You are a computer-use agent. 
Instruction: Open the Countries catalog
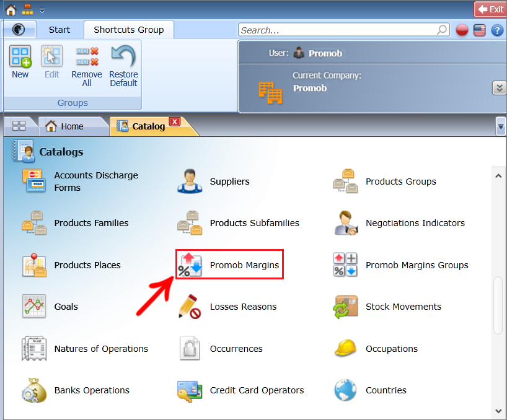click(x=370, y=390)
